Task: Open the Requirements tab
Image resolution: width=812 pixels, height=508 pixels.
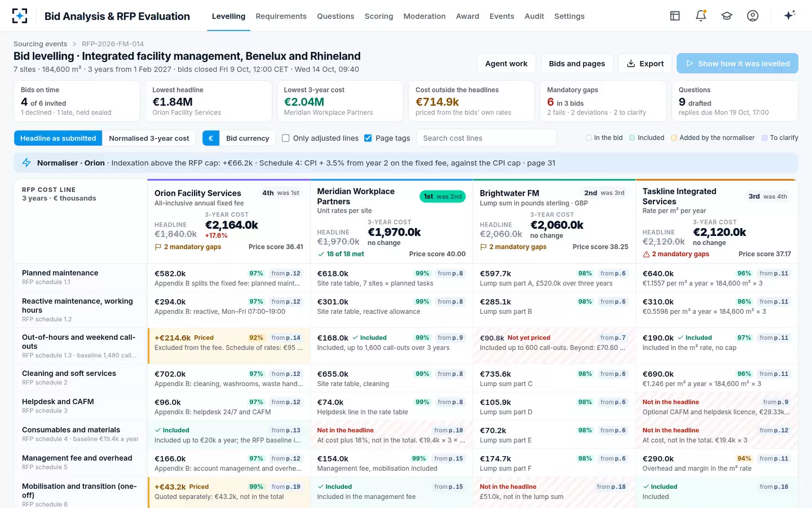Action: [281, 16]
